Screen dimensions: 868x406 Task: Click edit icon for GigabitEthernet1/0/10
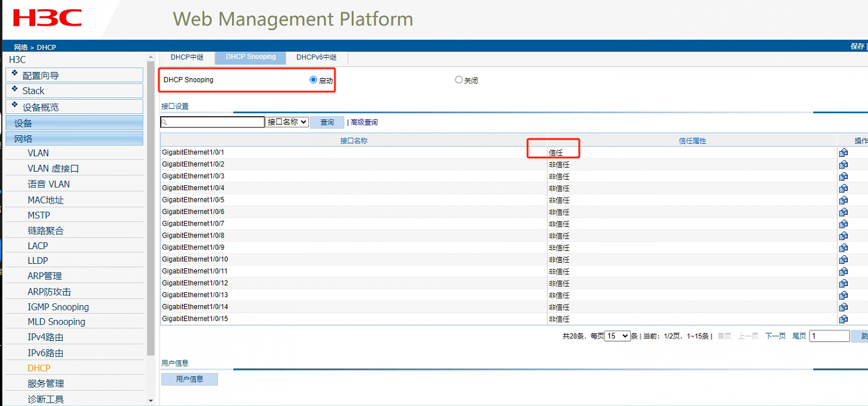(843, 260)
